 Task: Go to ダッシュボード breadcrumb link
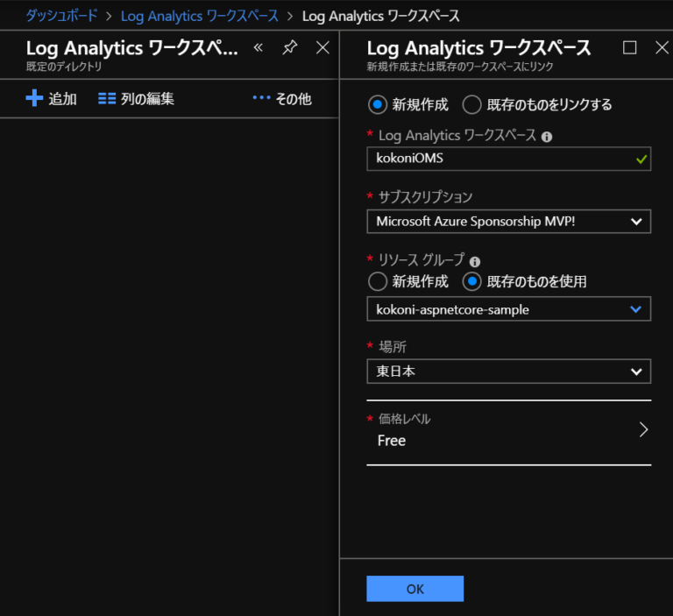point(62,16)
